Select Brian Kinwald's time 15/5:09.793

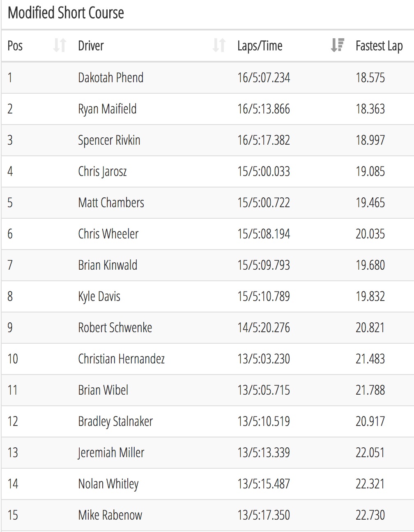(264, 265)
